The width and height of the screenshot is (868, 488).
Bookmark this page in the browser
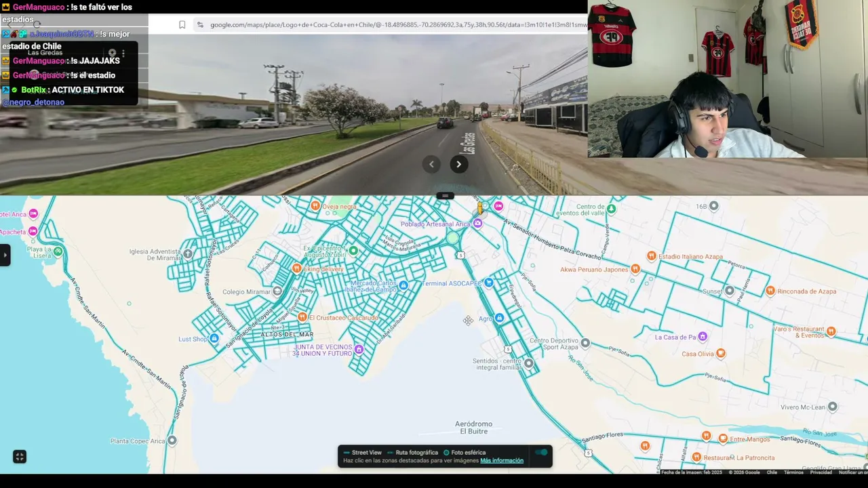click(182, 25)
